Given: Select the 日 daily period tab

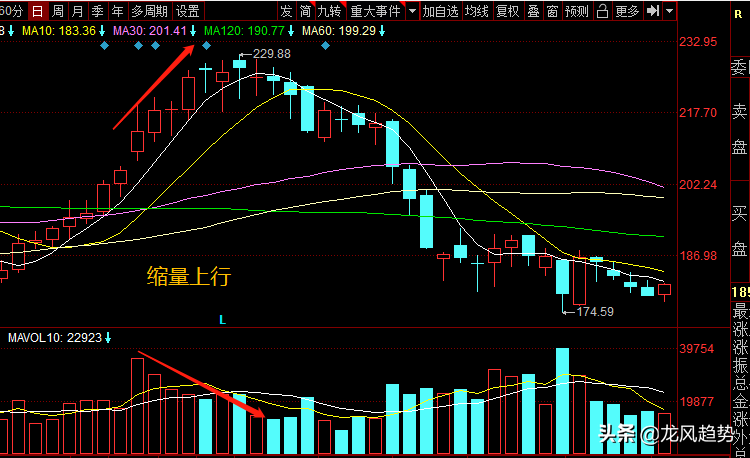Looking at the screenshot, I should [x=37, y=11].
